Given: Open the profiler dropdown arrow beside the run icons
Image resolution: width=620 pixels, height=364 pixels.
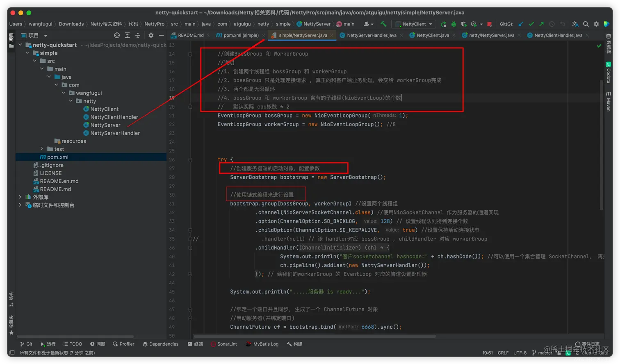Looking at the screenshot, I should [481, 24].
